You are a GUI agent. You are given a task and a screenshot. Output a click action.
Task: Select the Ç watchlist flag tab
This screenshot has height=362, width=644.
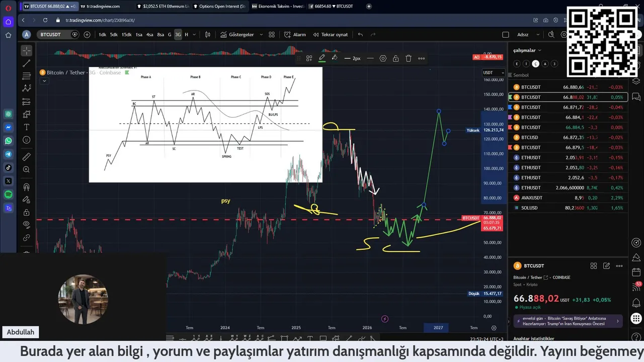tap(536, 64)
